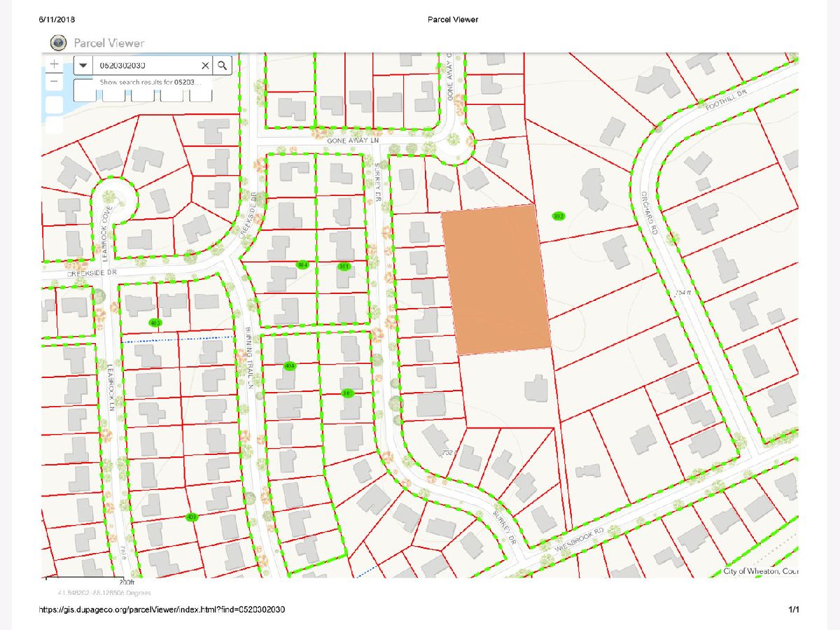
Task: Select the highlighted orange parcel
Action: tap(496, 280)
